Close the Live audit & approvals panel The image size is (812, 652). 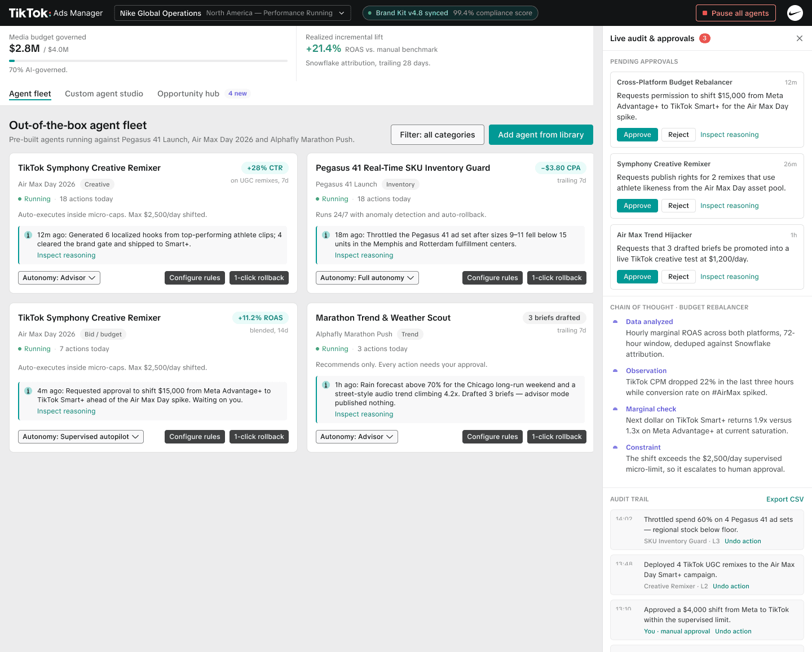click(x=799, y=38)
